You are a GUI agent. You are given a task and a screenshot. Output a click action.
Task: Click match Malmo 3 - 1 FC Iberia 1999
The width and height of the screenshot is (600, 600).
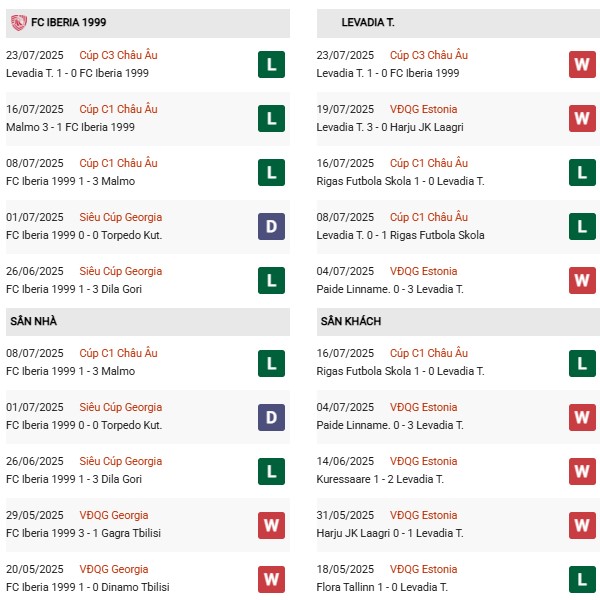click(69, 127)
